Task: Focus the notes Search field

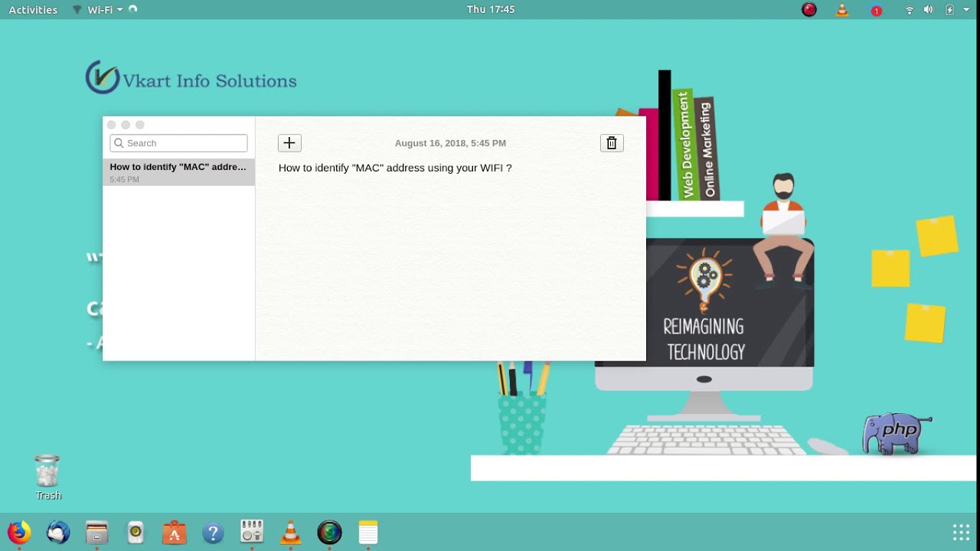Action: (x=178, y=143)
